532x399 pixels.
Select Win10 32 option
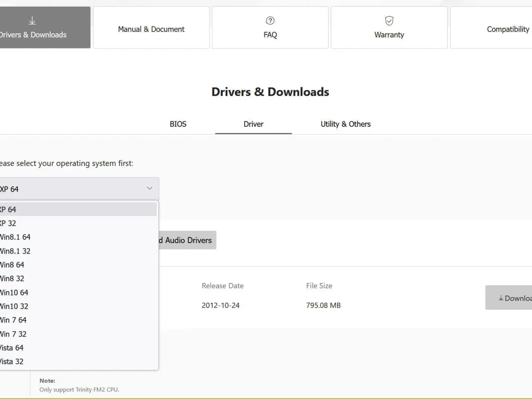point(78,306)
